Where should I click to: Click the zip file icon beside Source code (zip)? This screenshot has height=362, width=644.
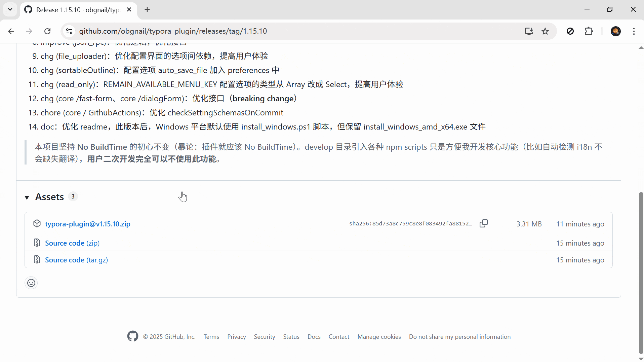[37, 243]
